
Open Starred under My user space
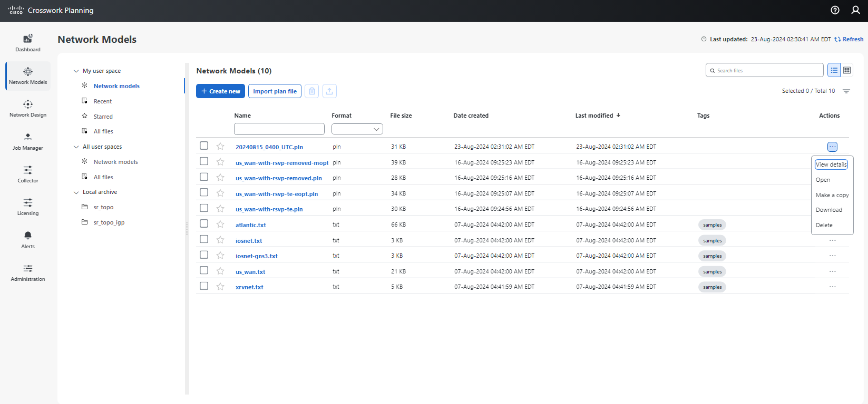pyautogui.click(x=103, y=116)
